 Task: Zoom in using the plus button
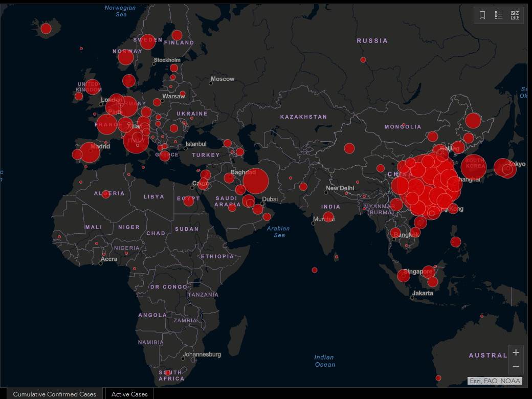(516, 352)
